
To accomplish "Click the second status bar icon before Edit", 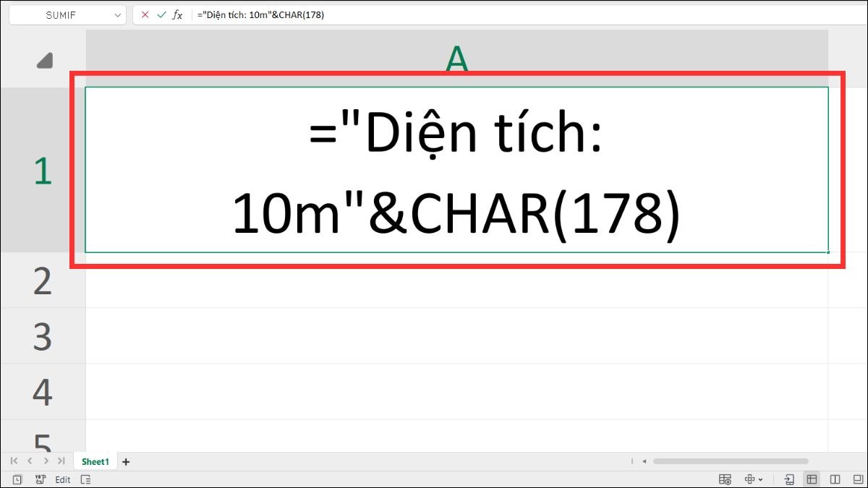I will 41,479.
